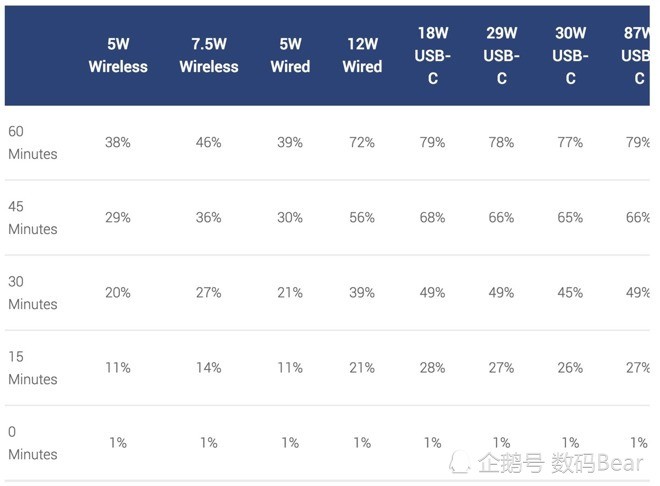Select the 45% value under 30W USB-C
The image size is (660, 486).
tap(570, 293)
